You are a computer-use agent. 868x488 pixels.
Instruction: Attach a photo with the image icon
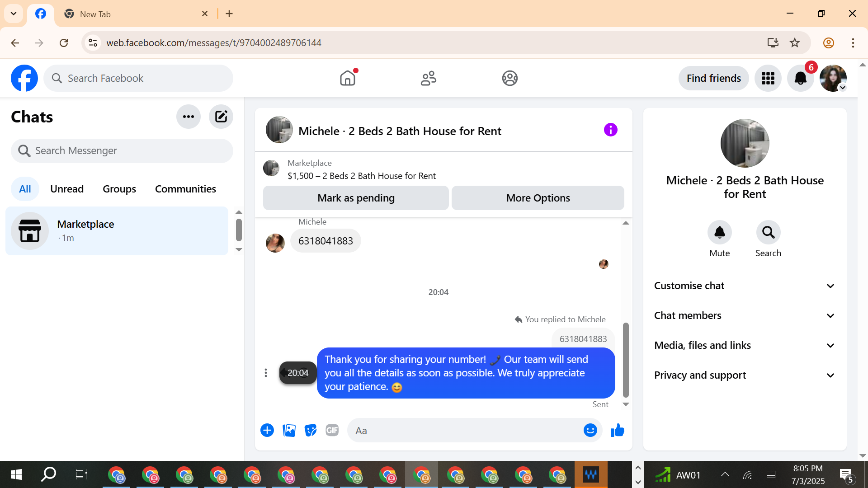pyautogui.click(x=289, y=431)
